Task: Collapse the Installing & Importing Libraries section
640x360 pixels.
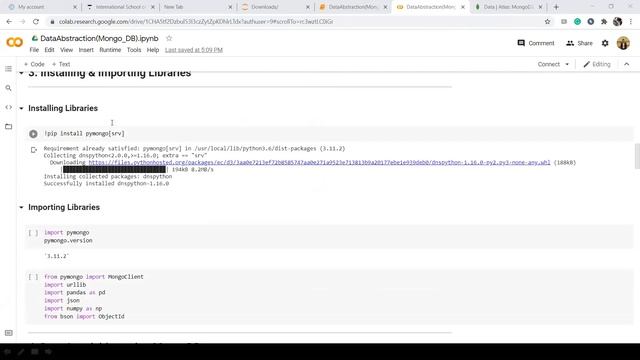Action: (21, 73)
